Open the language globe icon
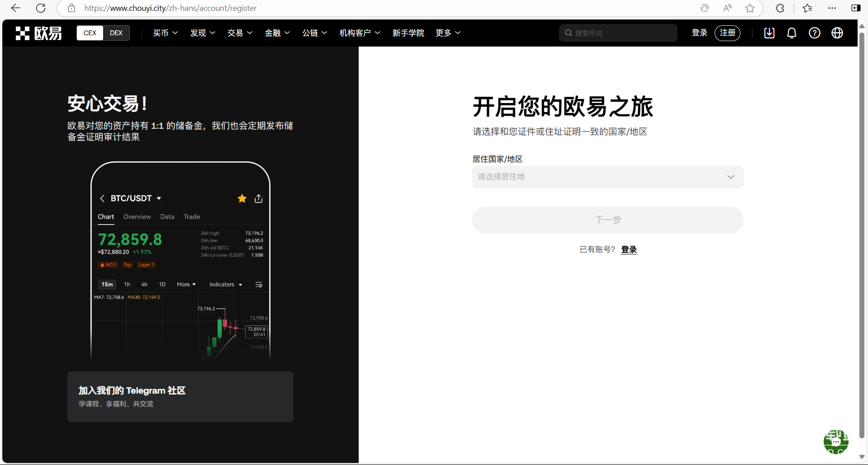This screenshot has width=868, height=465. (x=837, y=33)
